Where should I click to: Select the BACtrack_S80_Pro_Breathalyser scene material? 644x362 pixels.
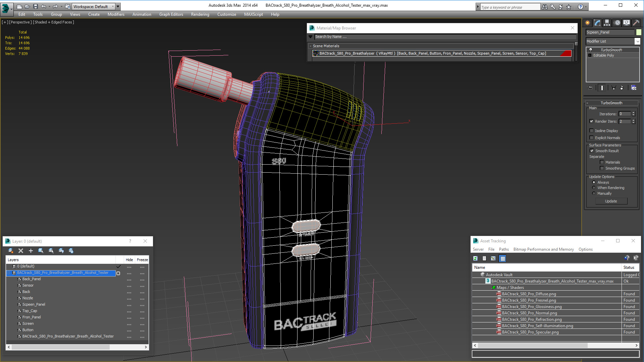click(442, 53)
